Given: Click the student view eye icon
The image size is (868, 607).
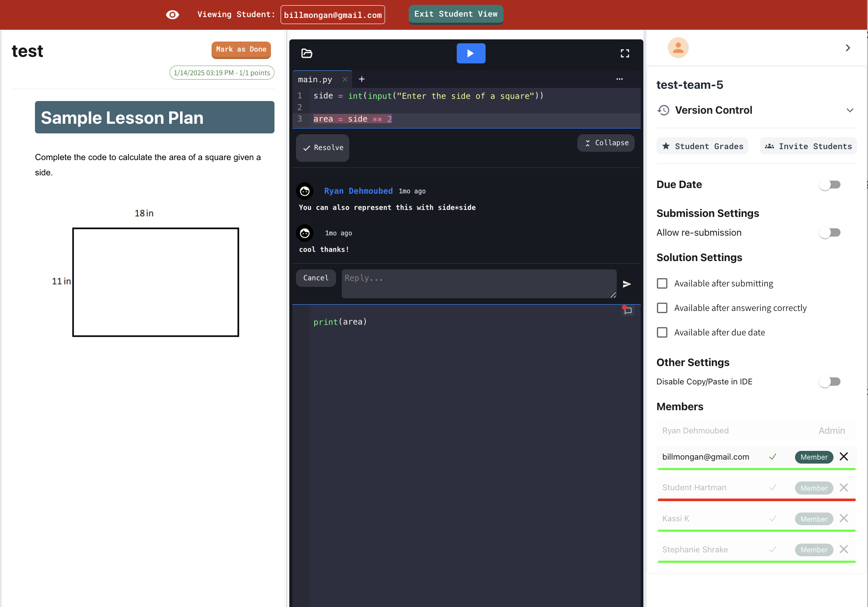Looking at the screenshot, I should pos(172,14).
